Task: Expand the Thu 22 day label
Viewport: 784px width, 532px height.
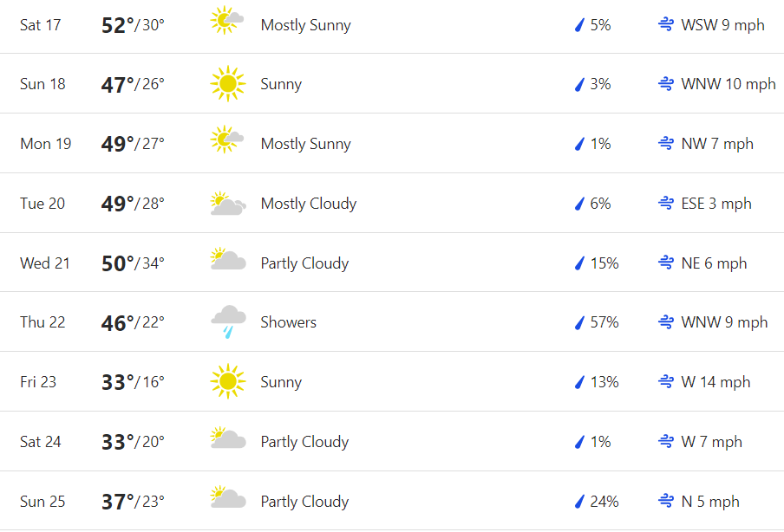Action: [x=42, y=322]
